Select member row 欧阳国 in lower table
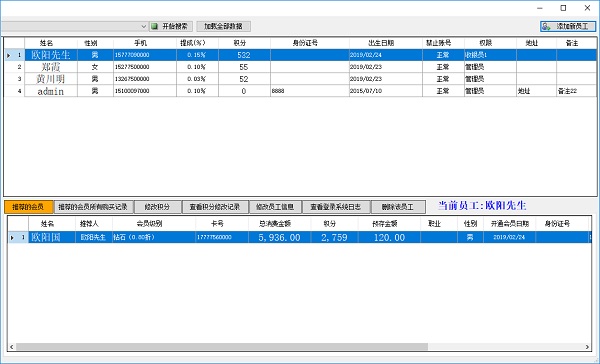 point(300,237)
